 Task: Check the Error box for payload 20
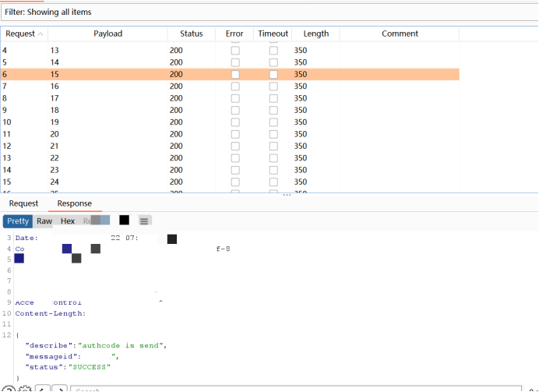pos(235,134)
